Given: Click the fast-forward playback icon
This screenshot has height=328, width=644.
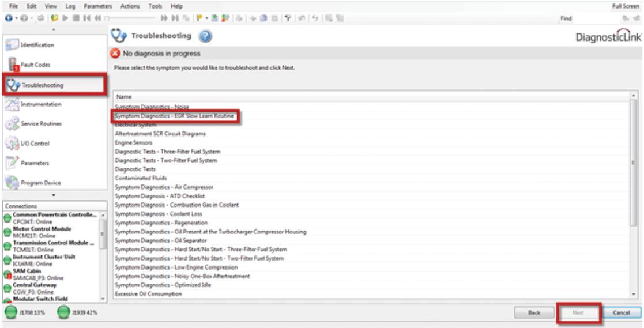Looking at the screenshot, I should (164, 18).
